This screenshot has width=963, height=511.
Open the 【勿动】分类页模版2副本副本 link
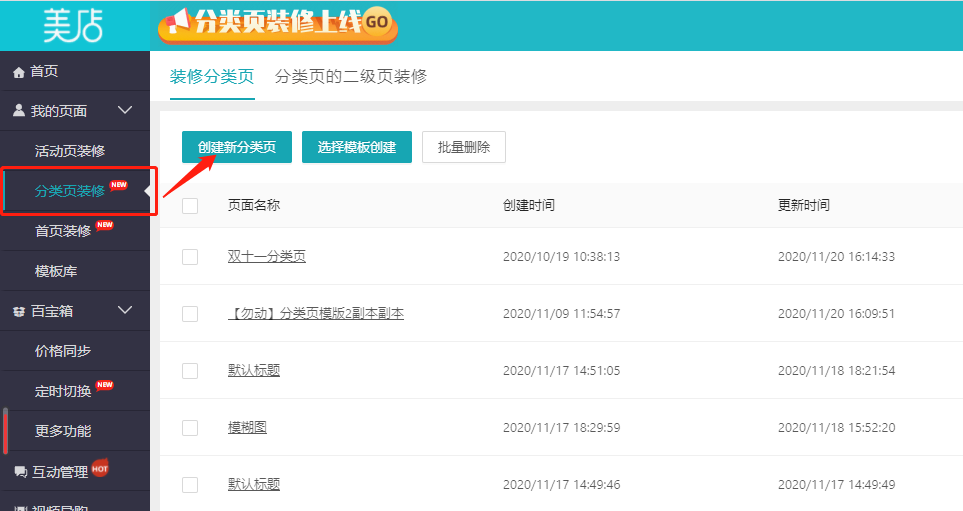[x=316, y=313]
